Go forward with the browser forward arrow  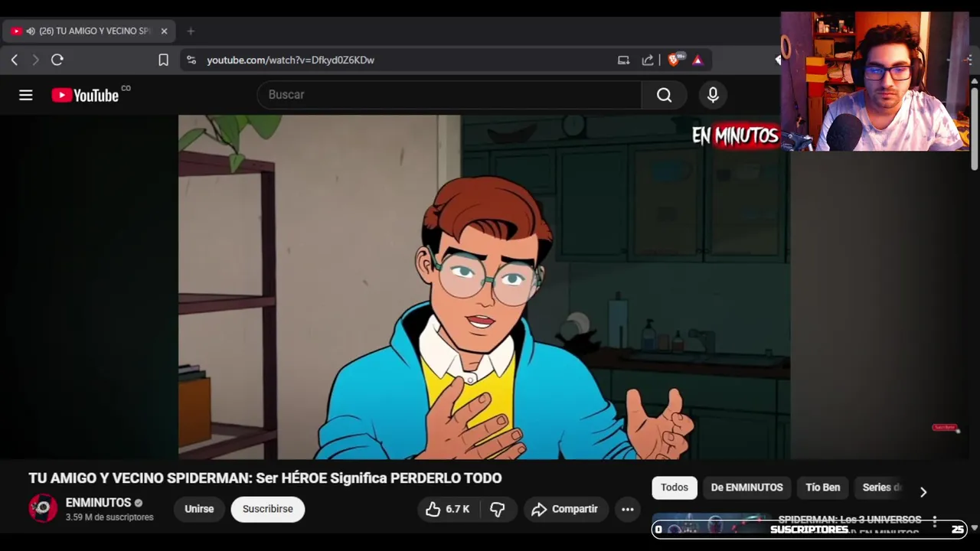pos(35,60)
